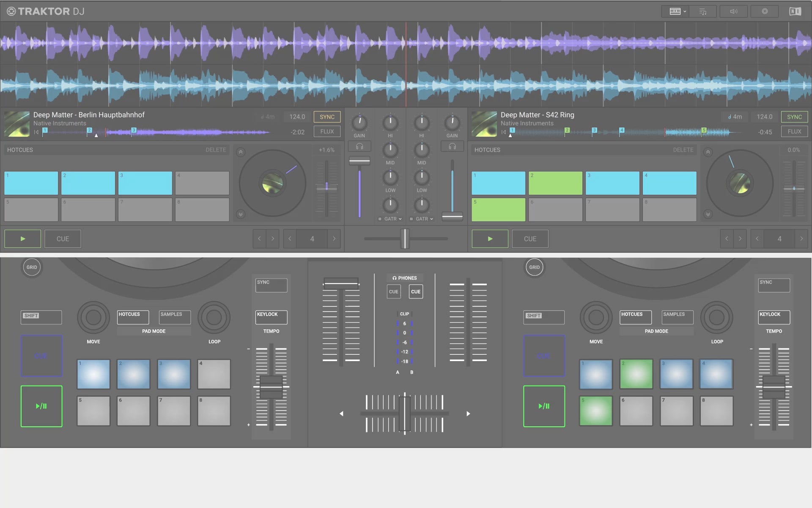The width and height of the screenshot is (812, 508).
Task: Play the S42 Ring deck
Action: click(490, 239)
